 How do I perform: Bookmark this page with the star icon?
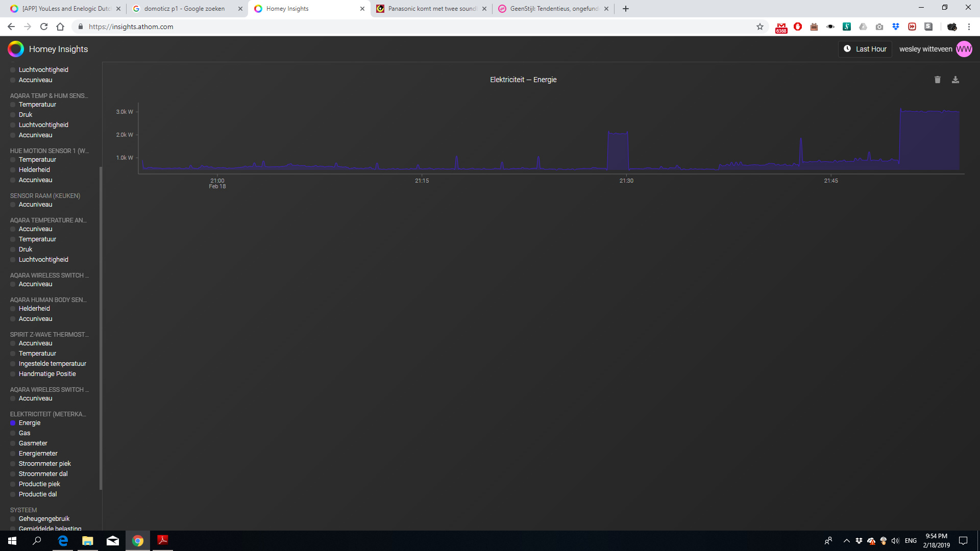pos(760,27)
